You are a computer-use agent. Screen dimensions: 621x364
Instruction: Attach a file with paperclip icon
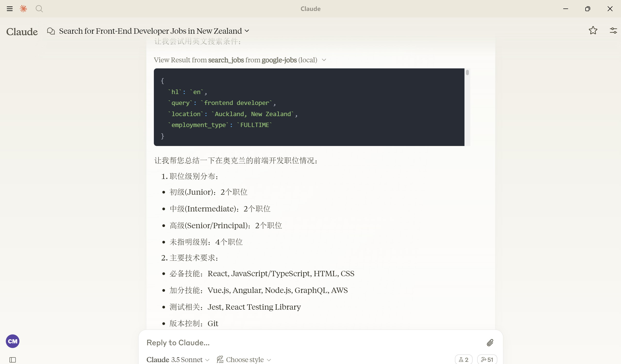(490, 343)
